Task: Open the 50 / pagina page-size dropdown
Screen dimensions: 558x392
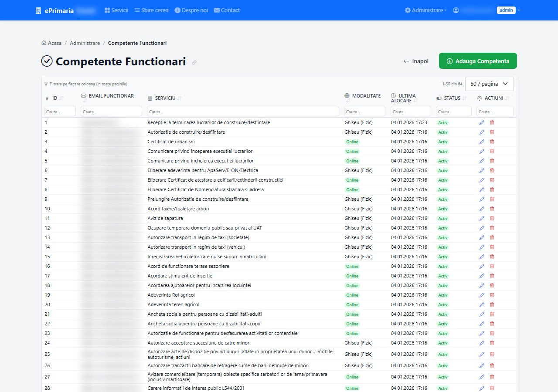Action: tap(489, 84)
